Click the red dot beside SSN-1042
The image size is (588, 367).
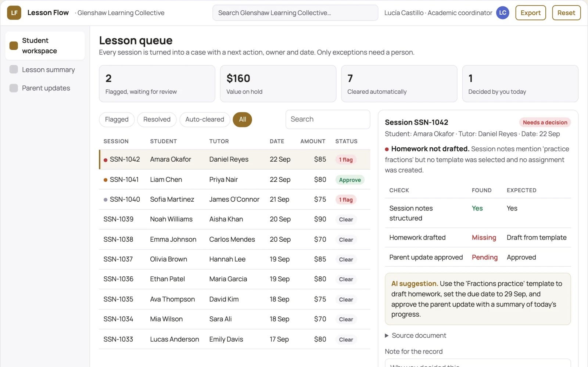tap(105, 160)
